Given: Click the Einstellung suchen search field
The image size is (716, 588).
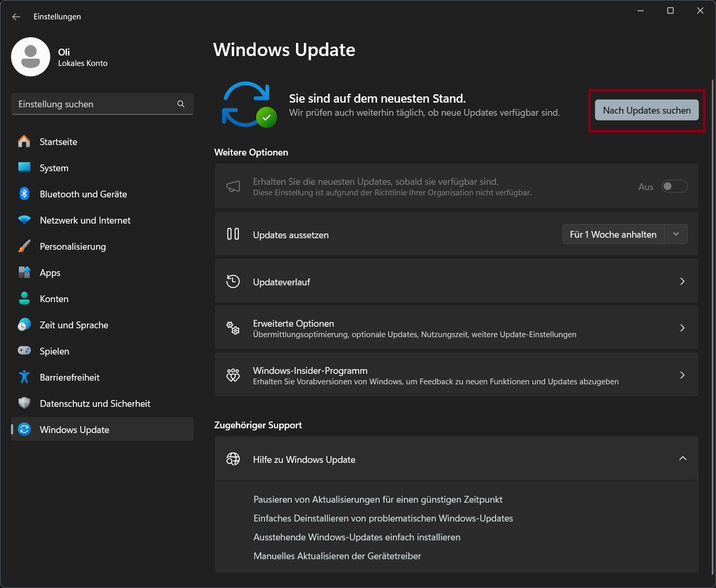Looking at the screenshot, I should tap(102, 104).
